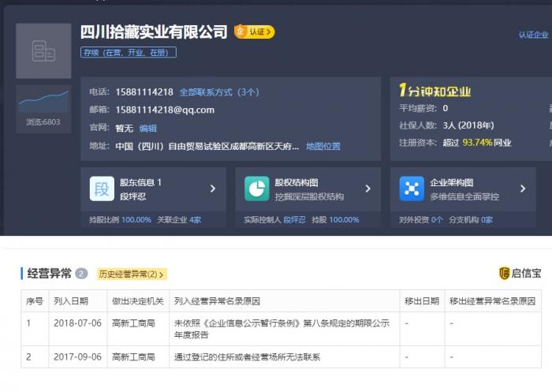The height and width of the screenshot is (392, 552).
Task: Click the 企业架构图 network icon
Action: pyautogui.click(x=412, y=189)
